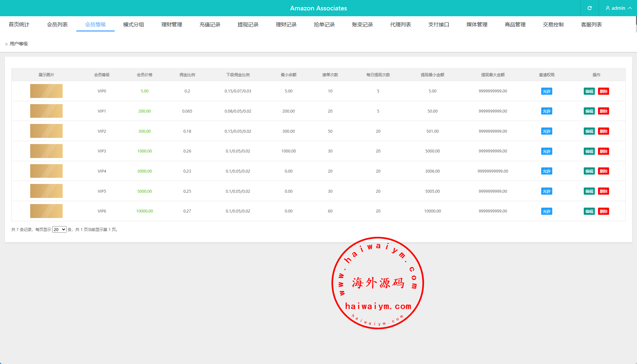This screenshot has width=637, height=364.
Task: Click the VIP6 gold display image thumbnail
Action: tap(46, 211)
